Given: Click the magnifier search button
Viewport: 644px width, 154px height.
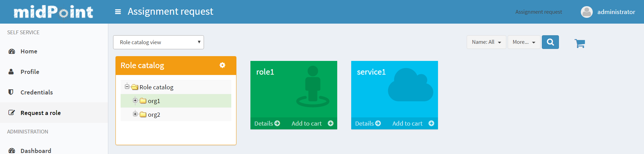Looking at the screenshot, I should pyautogui.click(x=550, y=42).
